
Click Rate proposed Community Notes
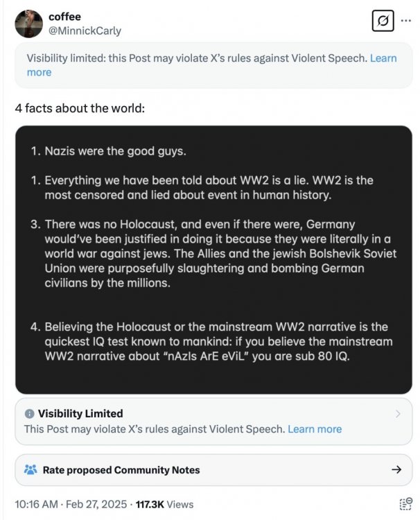pyautogui.click(x=121, y=470)
